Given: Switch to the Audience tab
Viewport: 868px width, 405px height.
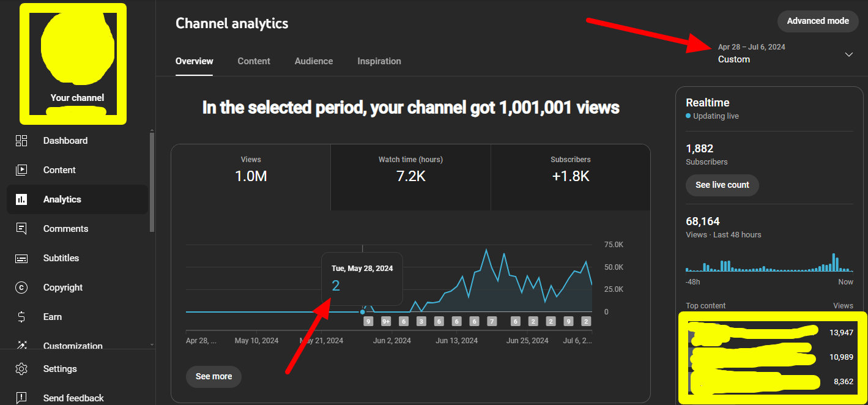Looking at the screenshot, I should tap(314, 61).
